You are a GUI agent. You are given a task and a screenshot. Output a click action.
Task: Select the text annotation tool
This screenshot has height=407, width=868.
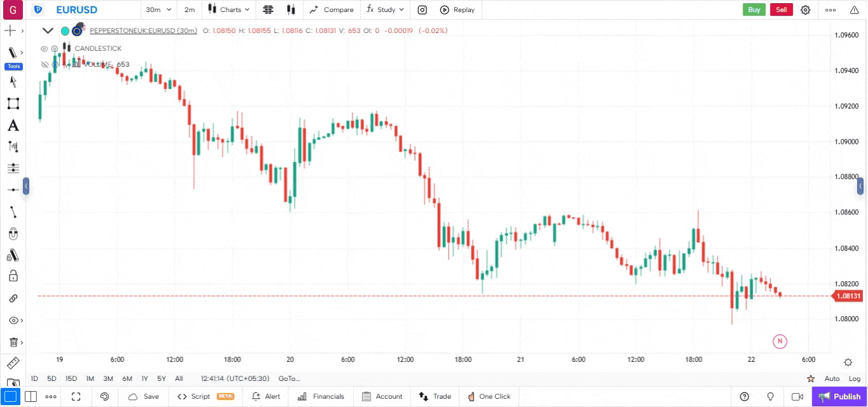pos(13,126)
